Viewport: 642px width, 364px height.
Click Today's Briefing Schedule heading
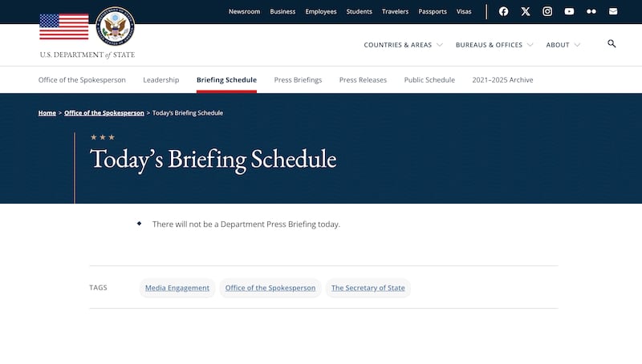(213, 159)
